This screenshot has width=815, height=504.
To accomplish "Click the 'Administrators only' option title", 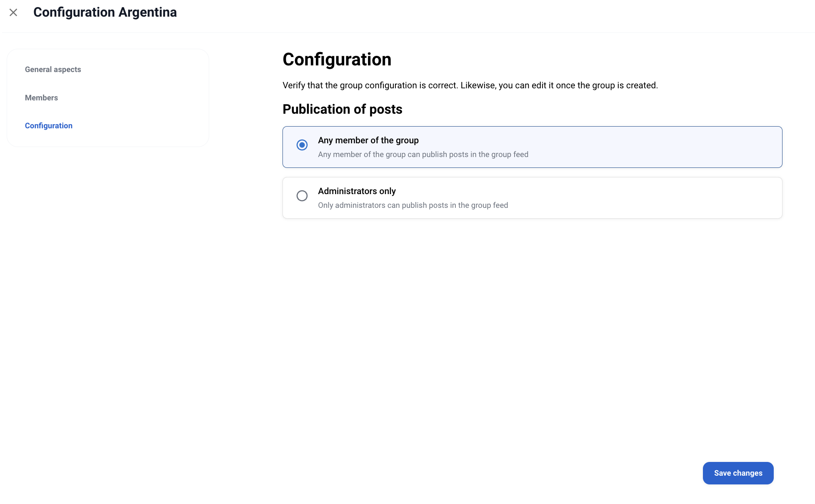I will (x=357, y=191).
